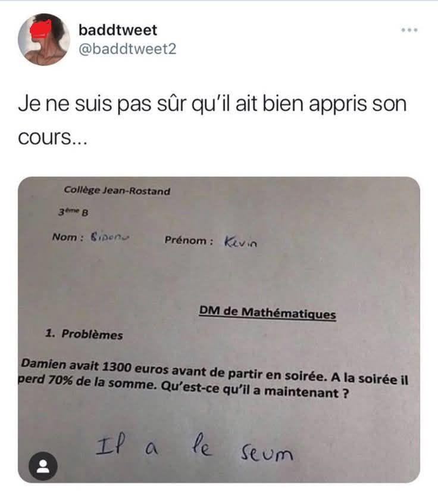Click the handwritten name 'Kevin'
This screenshot has width=438, height=504.
[240, 242]
